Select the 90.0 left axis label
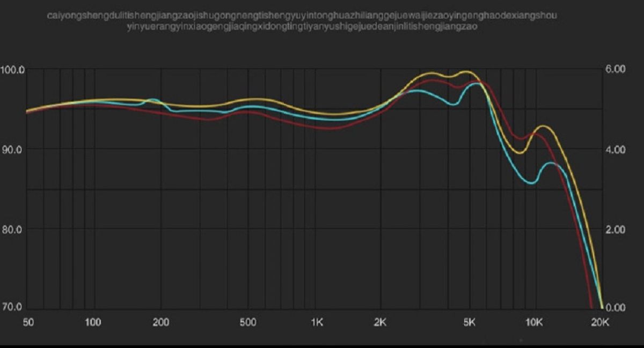This screenshot has height=348, width=644. click(13, 149)
